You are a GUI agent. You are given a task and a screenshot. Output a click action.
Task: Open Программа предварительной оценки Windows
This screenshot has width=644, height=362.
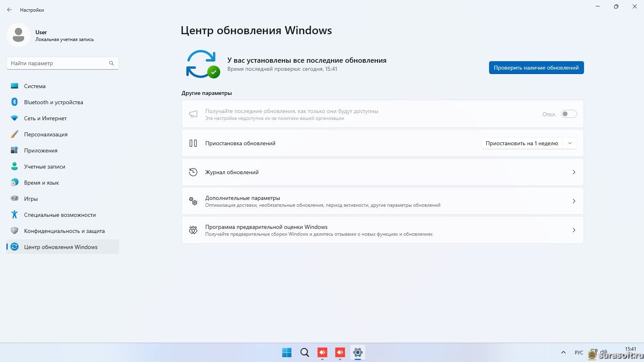382,230
